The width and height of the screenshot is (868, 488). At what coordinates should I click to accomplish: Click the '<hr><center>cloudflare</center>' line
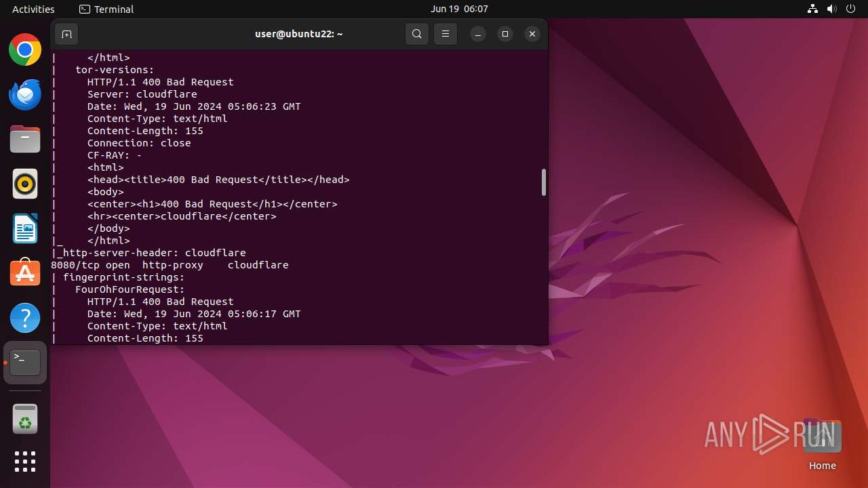click(182, 216)
